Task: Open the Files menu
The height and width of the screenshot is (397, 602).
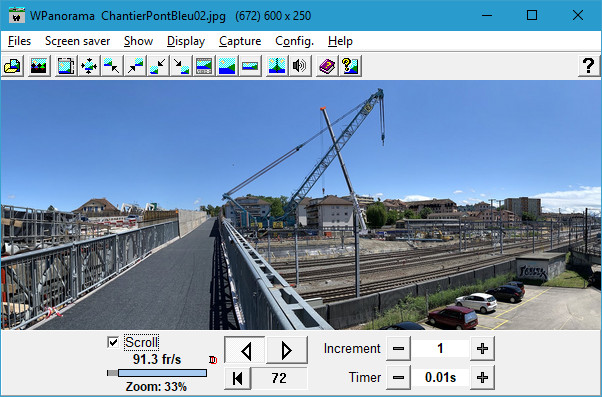Action: pos(19,41)
